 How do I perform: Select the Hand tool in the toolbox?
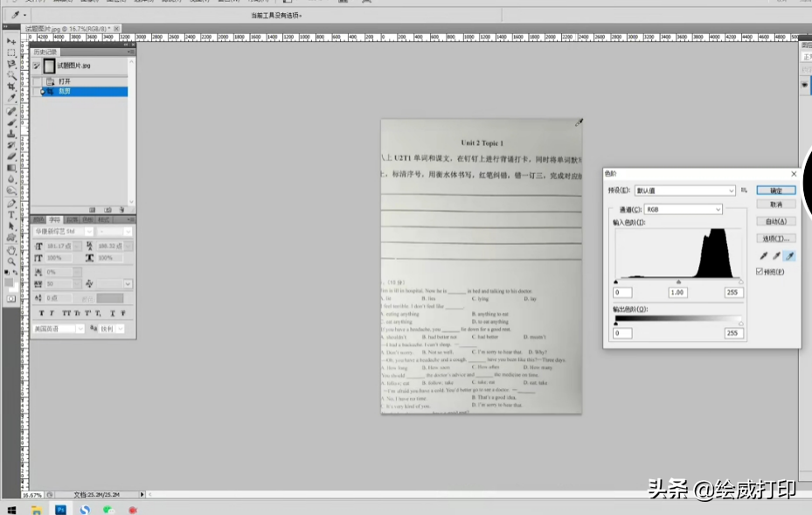coord(11,250)
